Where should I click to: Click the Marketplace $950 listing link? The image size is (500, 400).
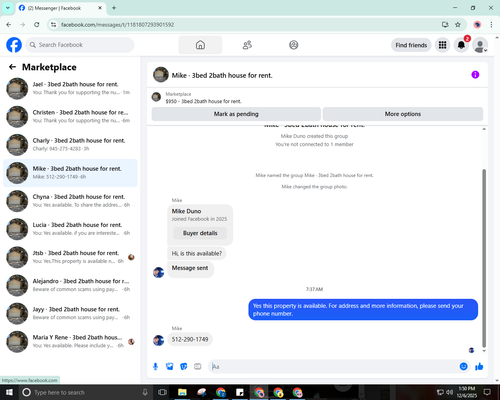pos(203,101)
